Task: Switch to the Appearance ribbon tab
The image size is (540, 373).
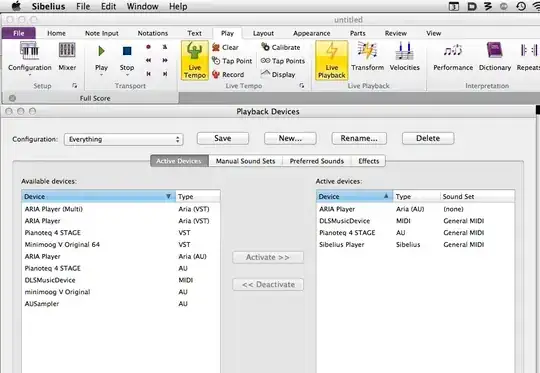Action: 311,33
